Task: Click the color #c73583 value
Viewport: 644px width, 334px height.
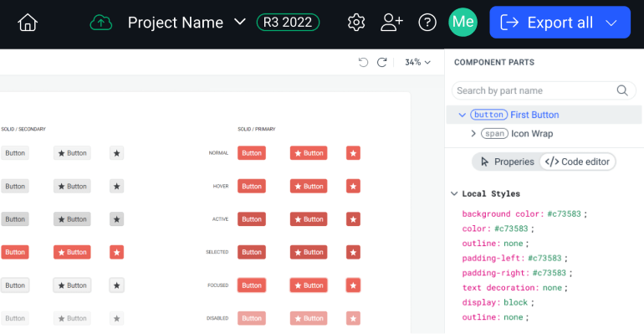Action: [511, 229]
